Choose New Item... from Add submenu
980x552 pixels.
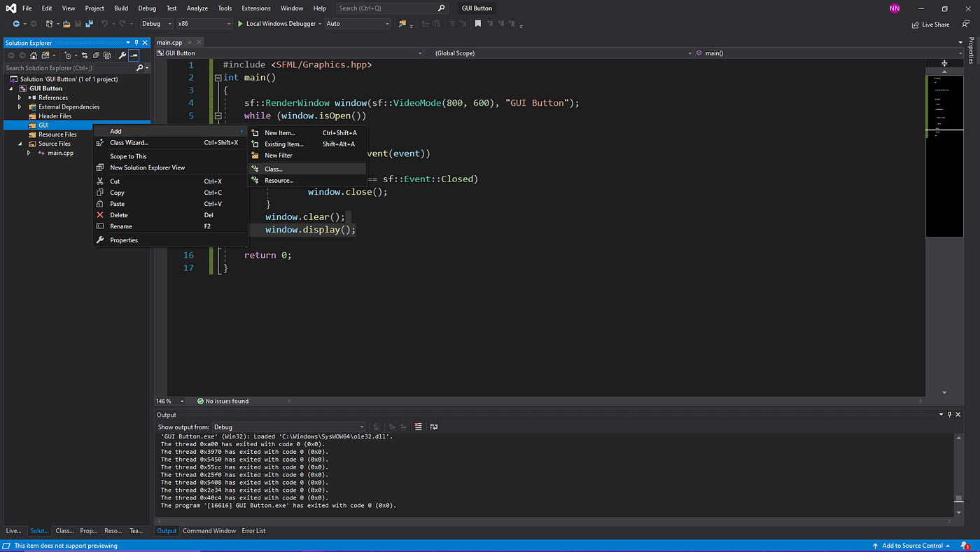(x=307, y=133)
